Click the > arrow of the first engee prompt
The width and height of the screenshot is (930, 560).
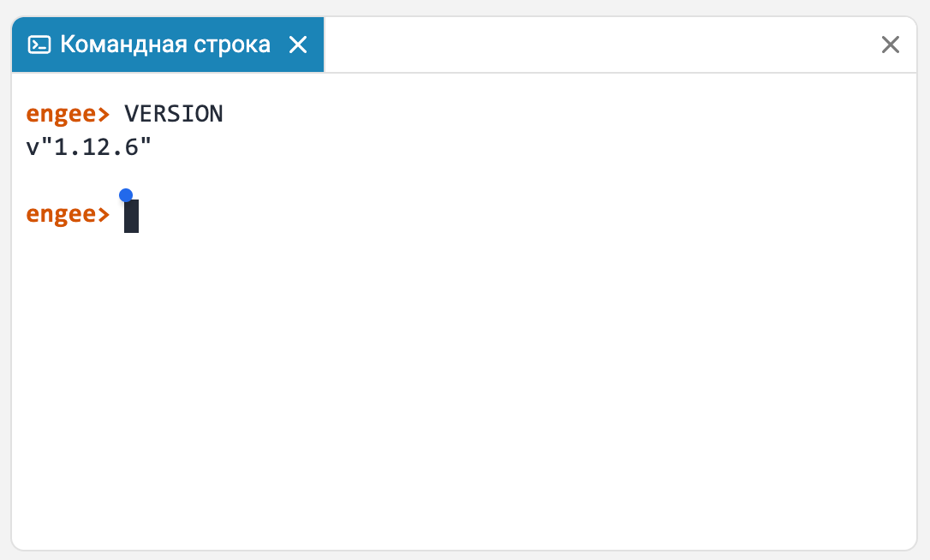[x=104, y=114]
